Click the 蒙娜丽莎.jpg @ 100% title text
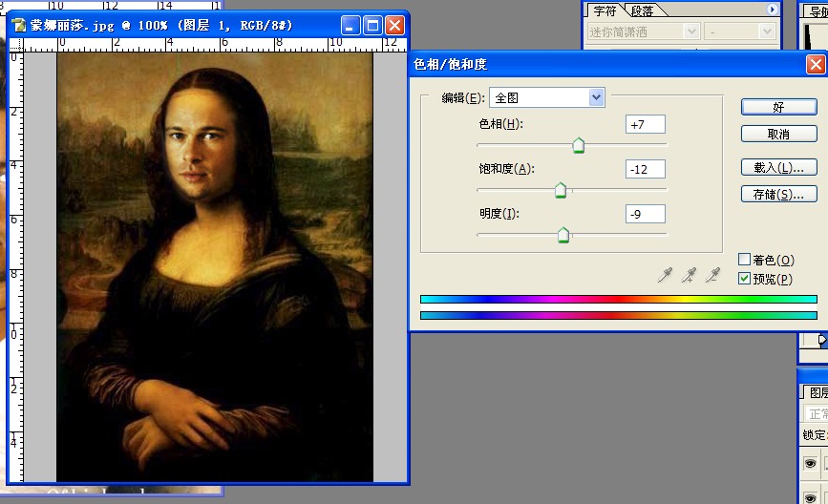 click(x=161, y=26)
